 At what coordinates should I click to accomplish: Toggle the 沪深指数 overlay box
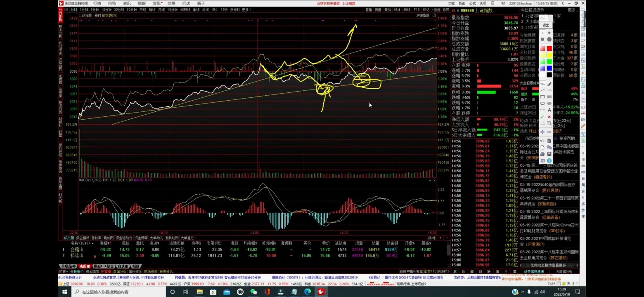coord(434,15)
